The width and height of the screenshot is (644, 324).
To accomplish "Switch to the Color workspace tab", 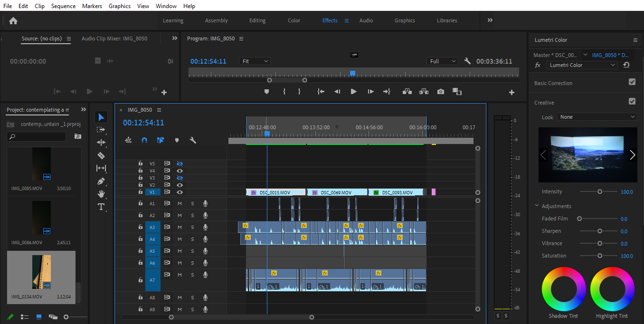I will coord(294,20).
